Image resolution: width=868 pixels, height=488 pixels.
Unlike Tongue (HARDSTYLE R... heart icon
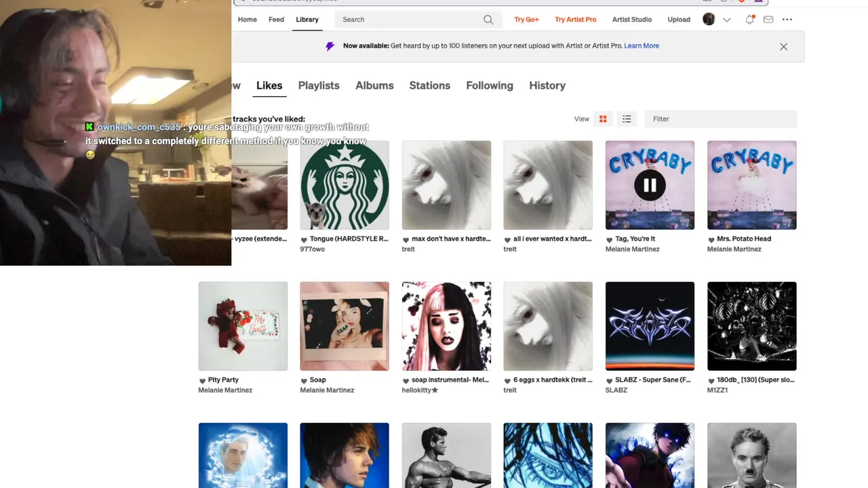point(304,239)
